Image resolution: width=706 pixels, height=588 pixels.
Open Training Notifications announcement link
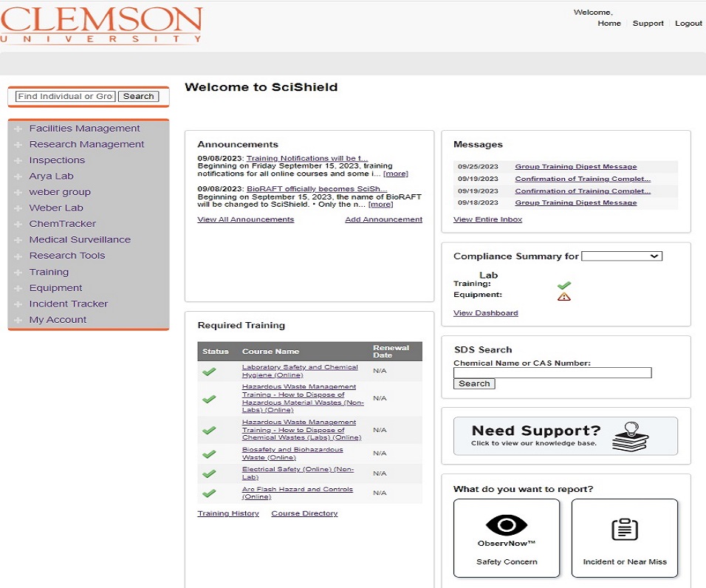[307, 158]
